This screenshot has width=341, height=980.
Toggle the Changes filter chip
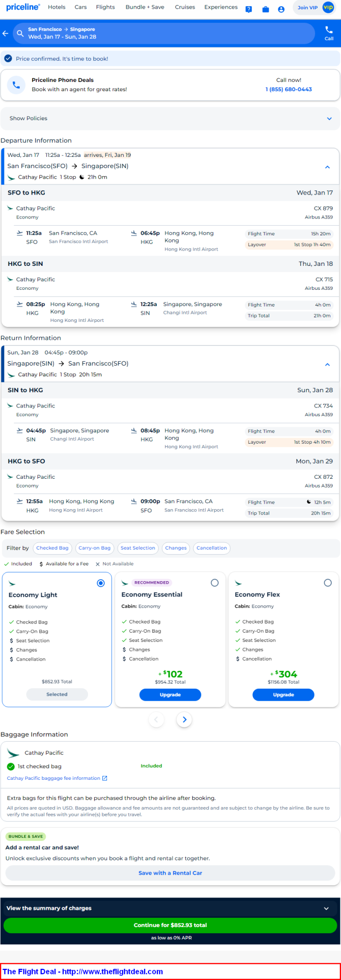[176, 548]
